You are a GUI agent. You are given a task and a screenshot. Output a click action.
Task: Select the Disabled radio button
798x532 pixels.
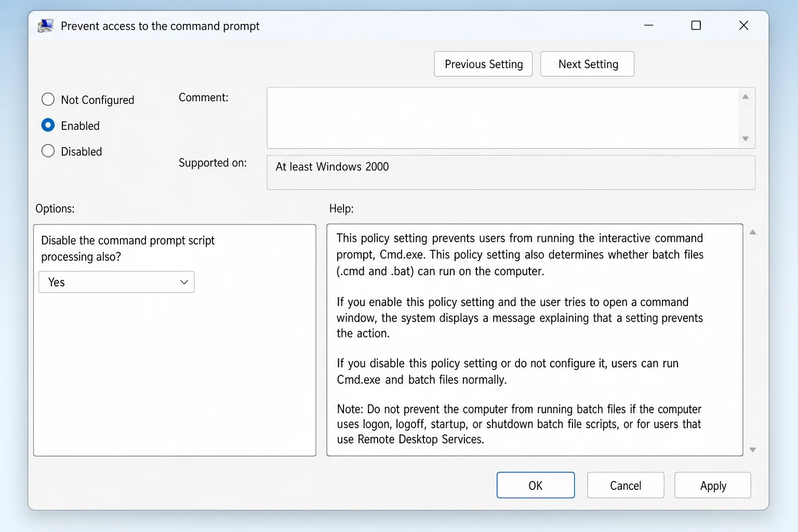(48, 151)
